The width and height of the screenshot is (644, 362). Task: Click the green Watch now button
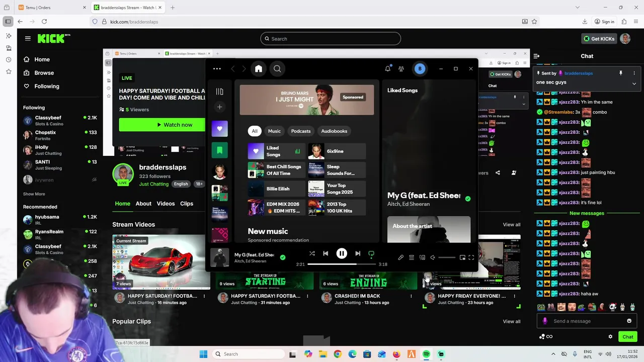162,125
